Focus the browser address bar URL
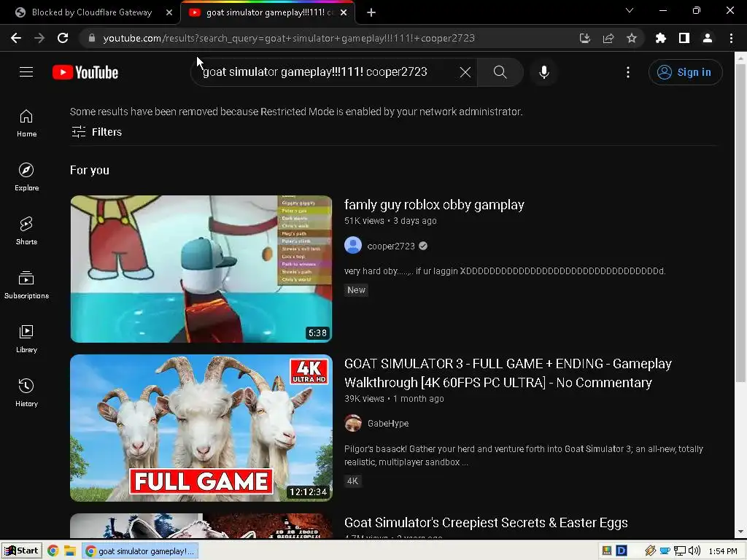The height and width of the screenshot is (560, 747). coord(289,38)
